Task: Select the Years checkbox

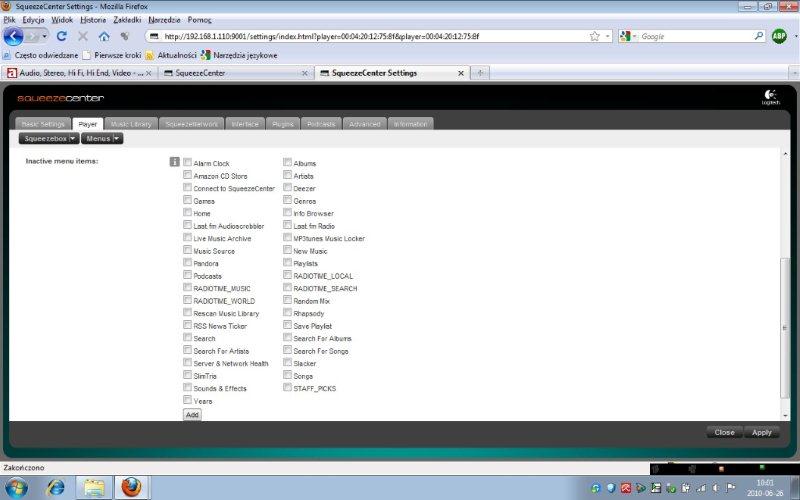Action: pos(187,400)
